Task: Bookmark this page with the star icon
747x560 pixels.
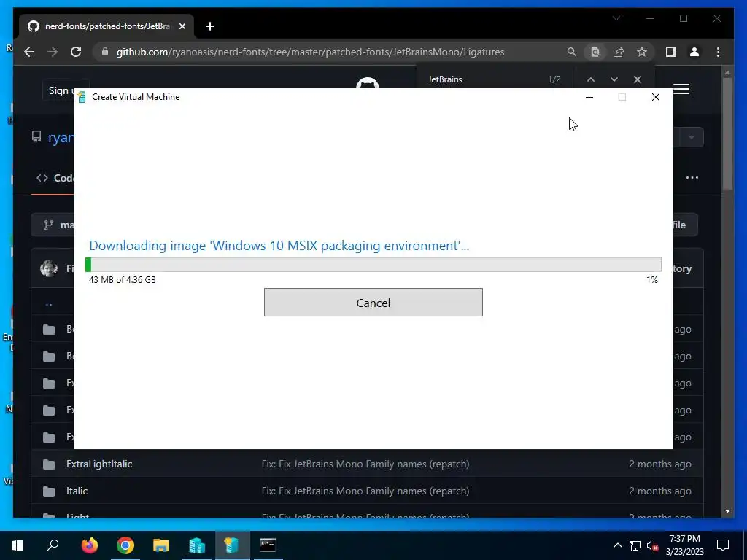Action: pyautogui.click(x=642, y=52)
